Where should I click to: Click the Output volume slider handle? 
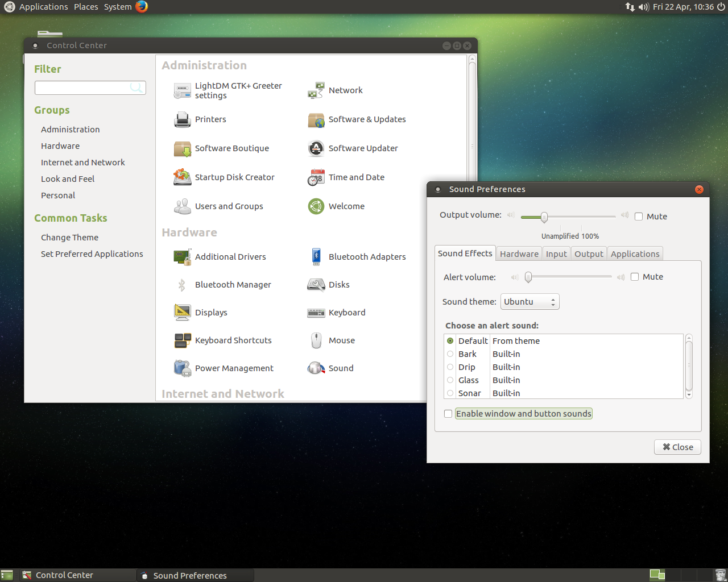(x=544, y=217)
